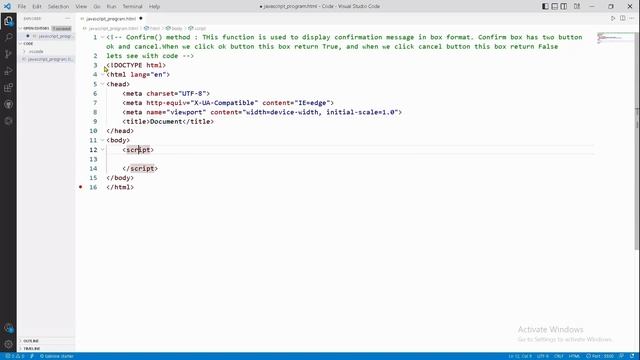This screenshot has height=360, width=640.
Task: Click the feedback icon in status bar
Action: 622,356
